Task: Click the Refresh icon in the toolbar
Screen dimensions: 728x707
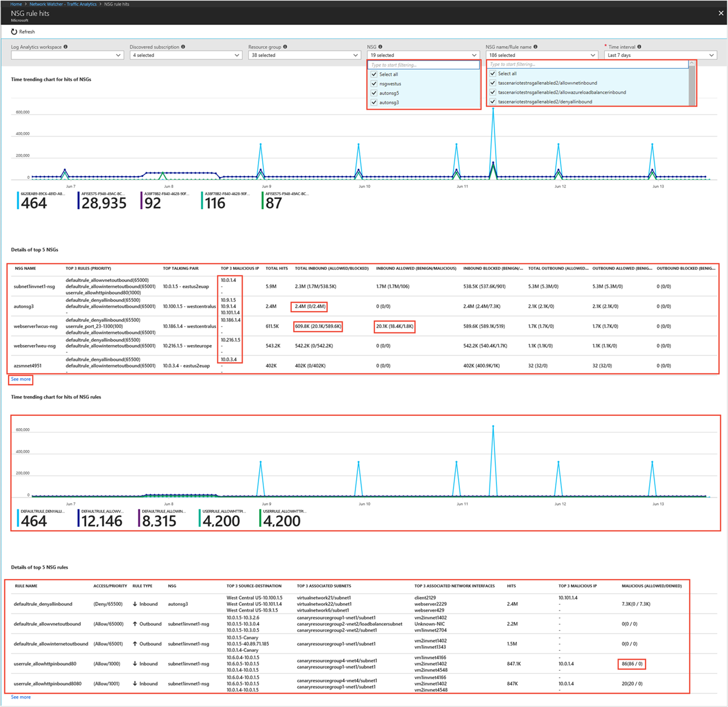Action: (14, 32)
